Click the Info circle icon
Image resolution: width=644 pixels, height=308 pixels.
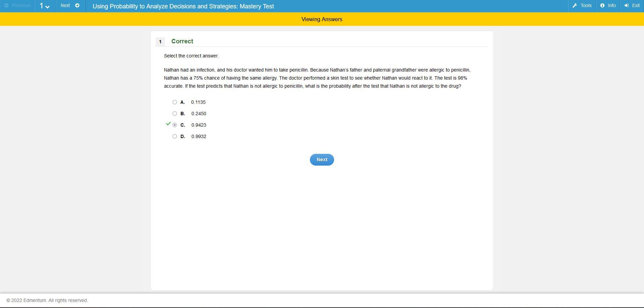tap(602, 6)
